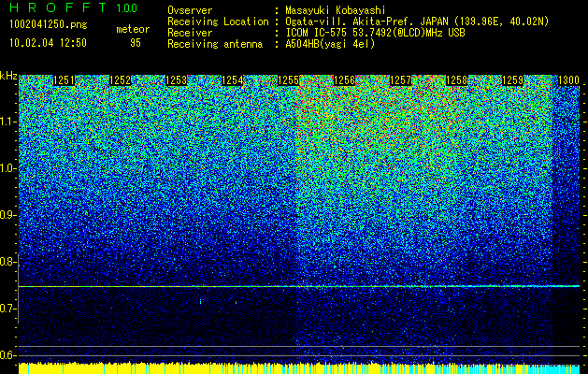Click the 1300 time marker
This screenshot has width=588, height=374.
point(569,80)
